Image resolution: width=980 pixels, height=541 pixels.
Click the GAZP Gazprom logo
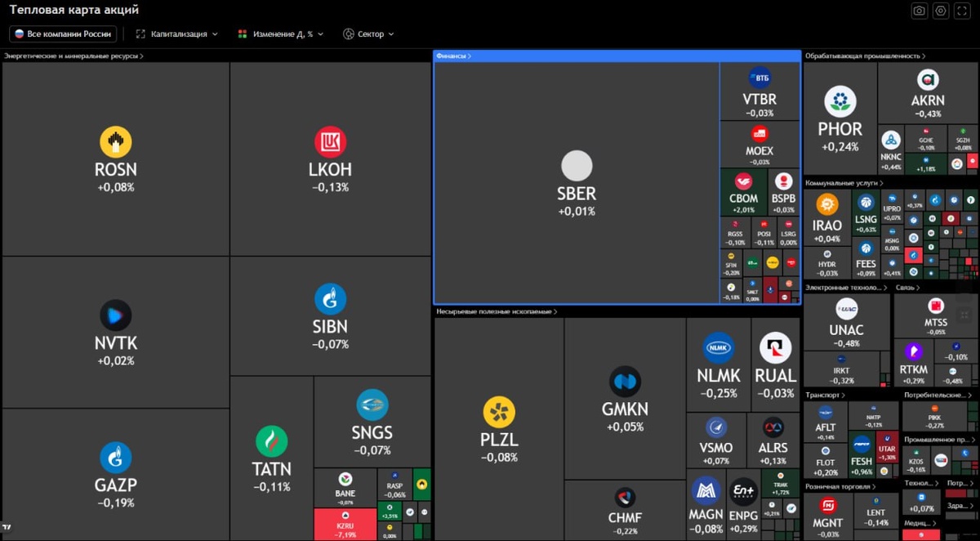coord(115,458)
